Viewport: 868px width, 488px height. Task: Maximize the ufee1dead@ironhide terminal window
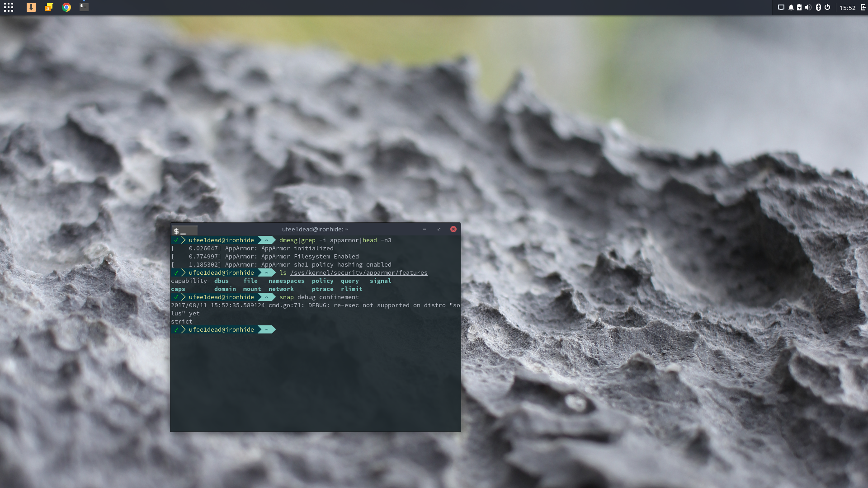click(439, 229)
